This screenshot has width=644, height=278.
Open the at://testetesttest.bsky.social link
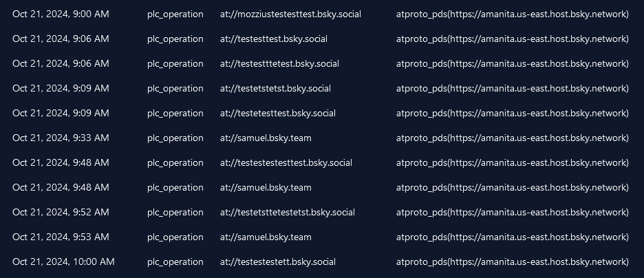point(278,113)
